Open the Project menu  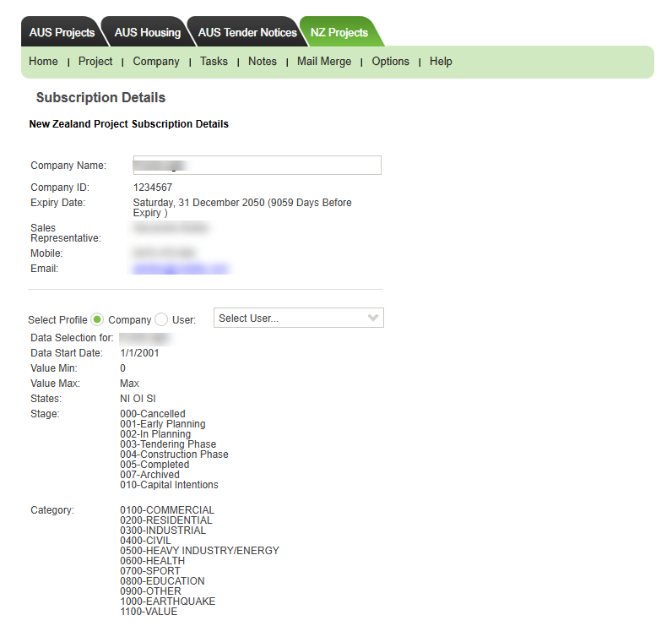tap(95, 62)
